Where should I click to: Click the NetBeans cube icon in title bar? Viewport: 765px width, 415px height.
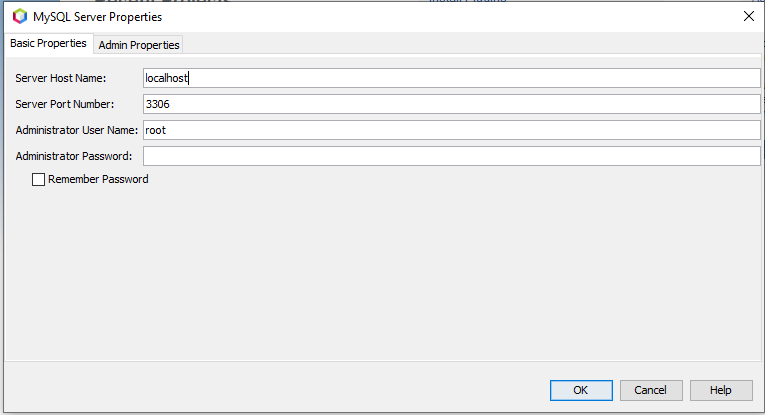pos(20,17)
